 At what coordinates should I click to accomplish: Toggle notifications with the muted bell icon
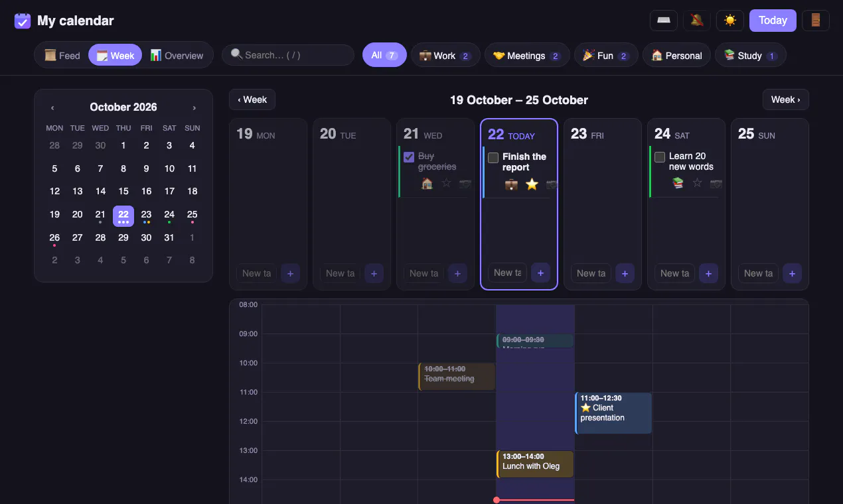(x=697, y=21)
